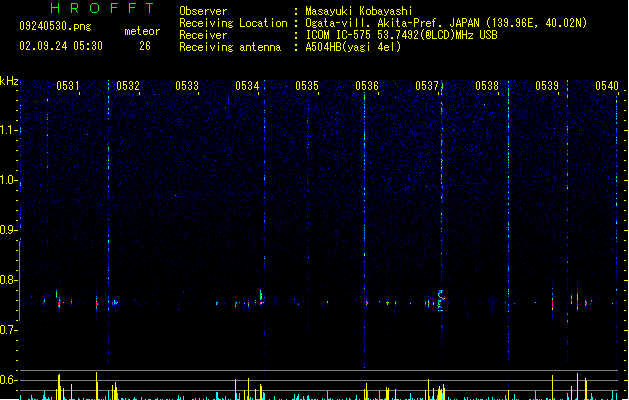Click the 0533 time marker
Viewport: 629px width, 400px height.
(x=187, y=86)
